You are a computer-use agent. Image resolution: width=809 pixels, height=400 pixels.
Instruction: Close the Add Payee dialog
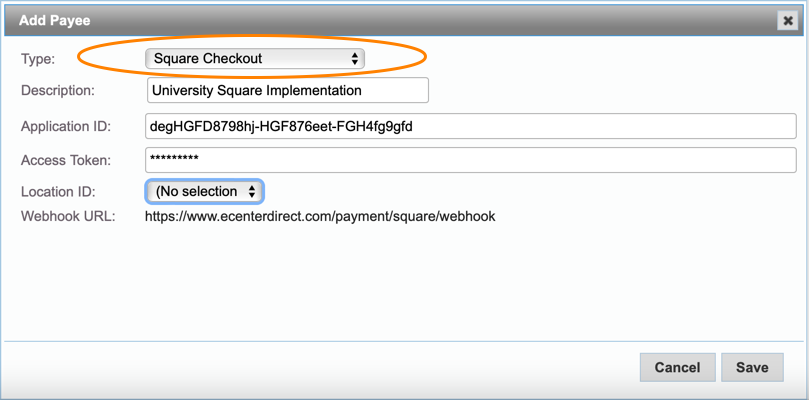coord(788,18)
